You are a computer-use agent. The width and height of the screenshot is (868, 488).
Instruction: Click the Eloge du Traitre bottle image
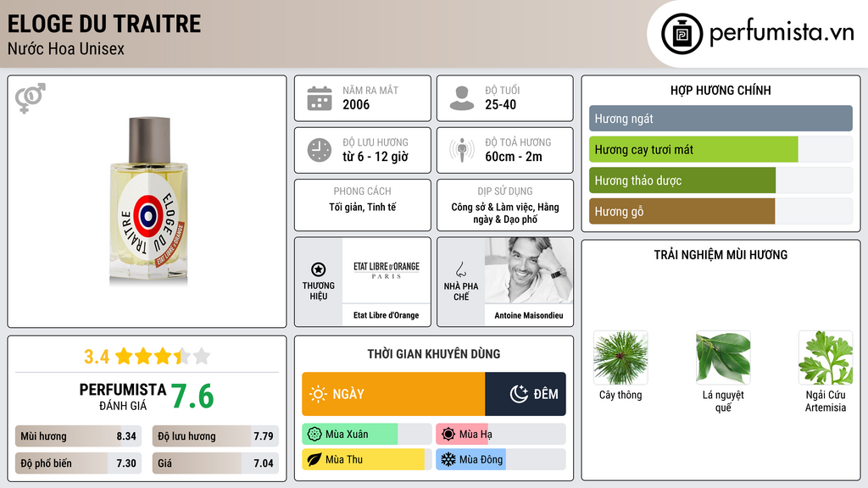point(148,200)
